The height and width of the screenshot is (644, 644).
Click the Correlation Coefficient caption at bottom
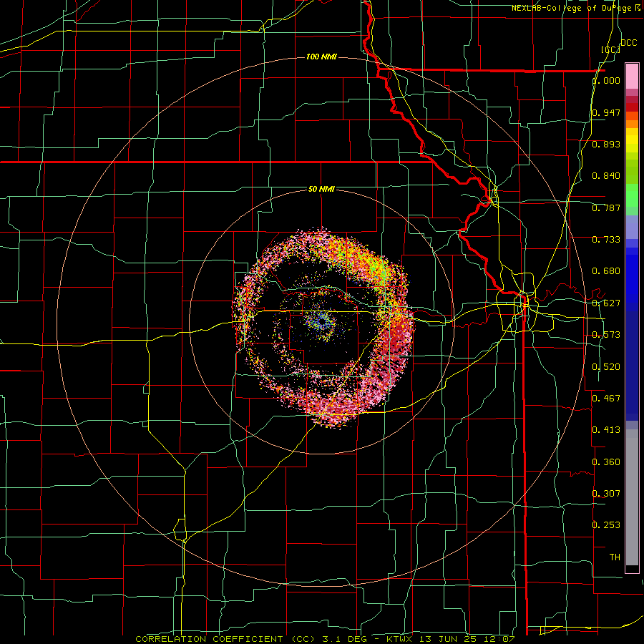[326, 639]
